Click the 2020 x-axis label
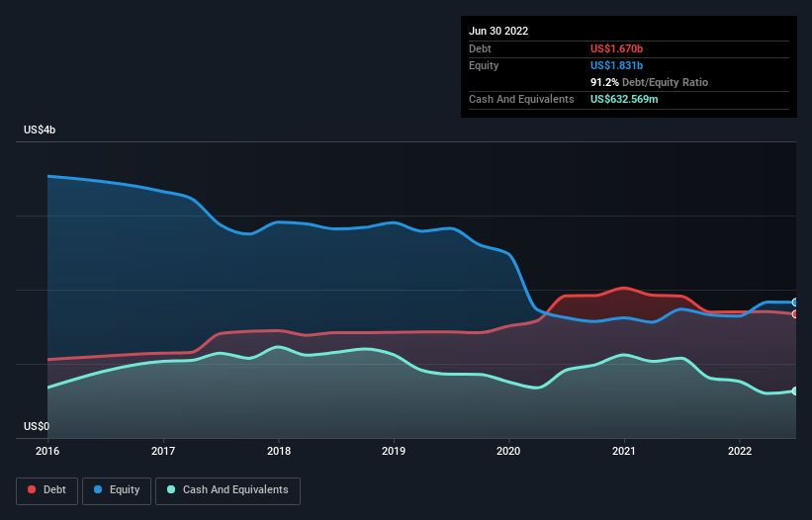The image size is (812, 520). [x=508, y=451]
